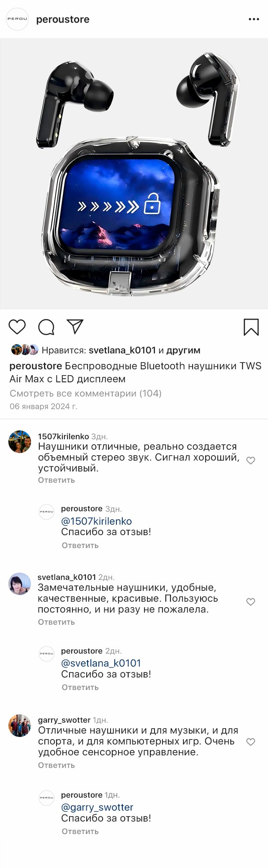
Task: Like 1507kirilenko's comment
Action: click(250, 461)
